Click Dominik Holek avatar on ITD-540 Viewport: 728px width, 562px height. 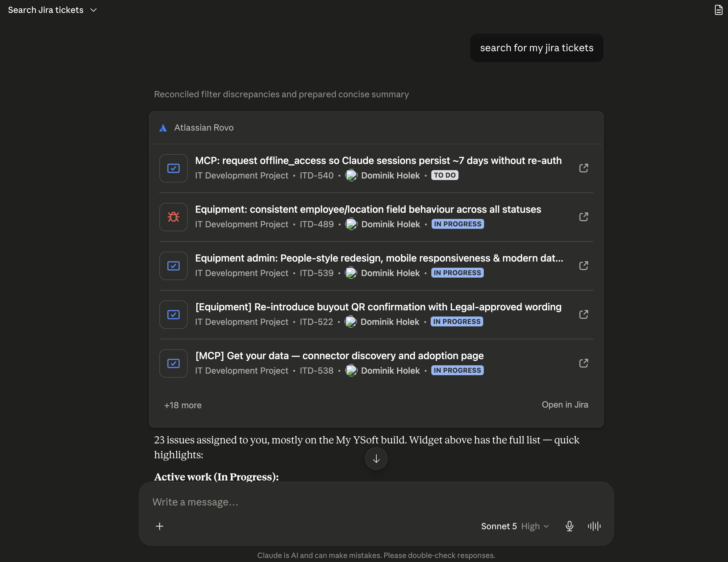click(x=351, y=175)
